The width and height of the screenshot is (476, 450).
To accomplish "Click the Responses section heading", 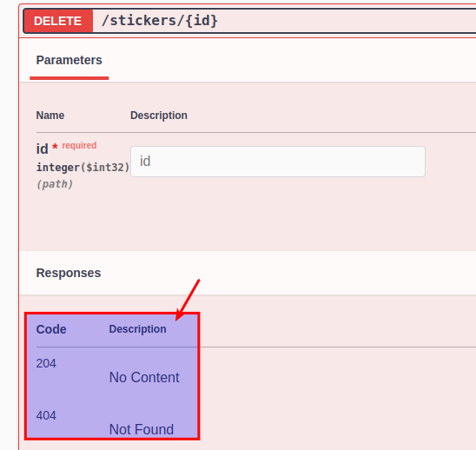I will click(x=69, y=273).
